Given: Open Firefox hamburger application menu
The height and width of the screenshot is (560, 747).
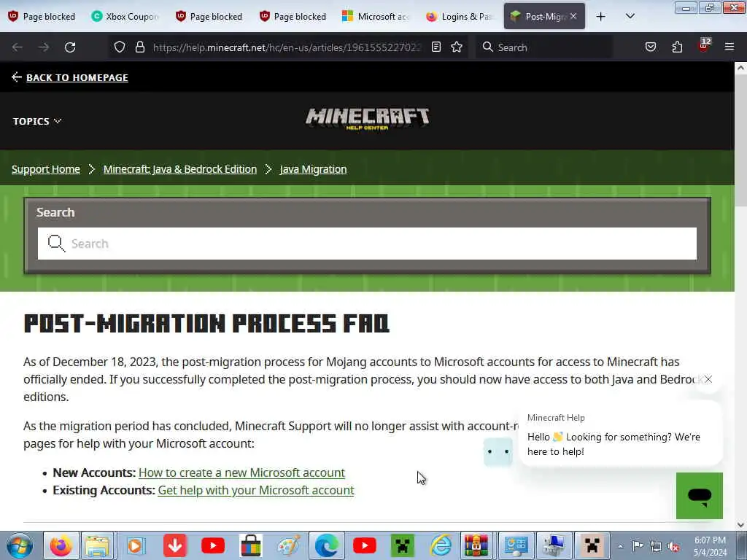Looking at the screenshot, I should click(x=729, y=47).
